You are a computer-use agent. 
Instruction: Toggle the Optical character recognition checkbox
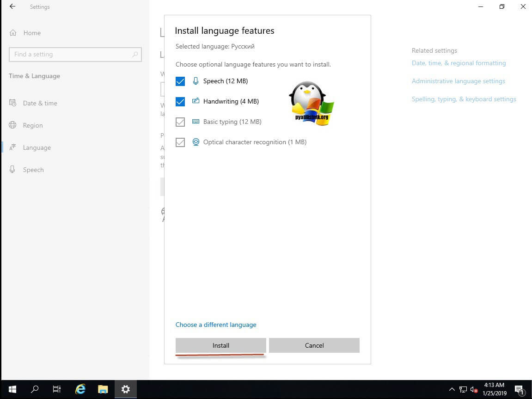pos(180,142)
